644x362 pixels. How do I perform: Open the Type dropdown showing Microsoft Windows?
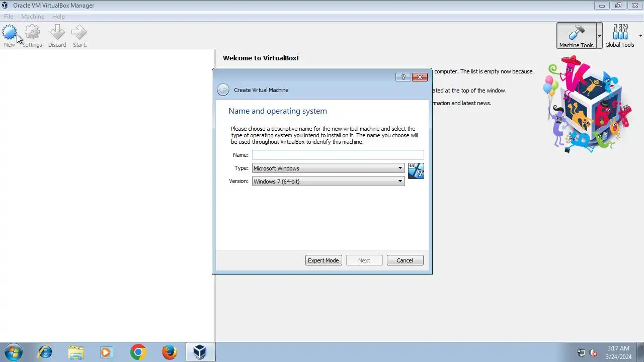pyautogui.click(x=328, y=168)
